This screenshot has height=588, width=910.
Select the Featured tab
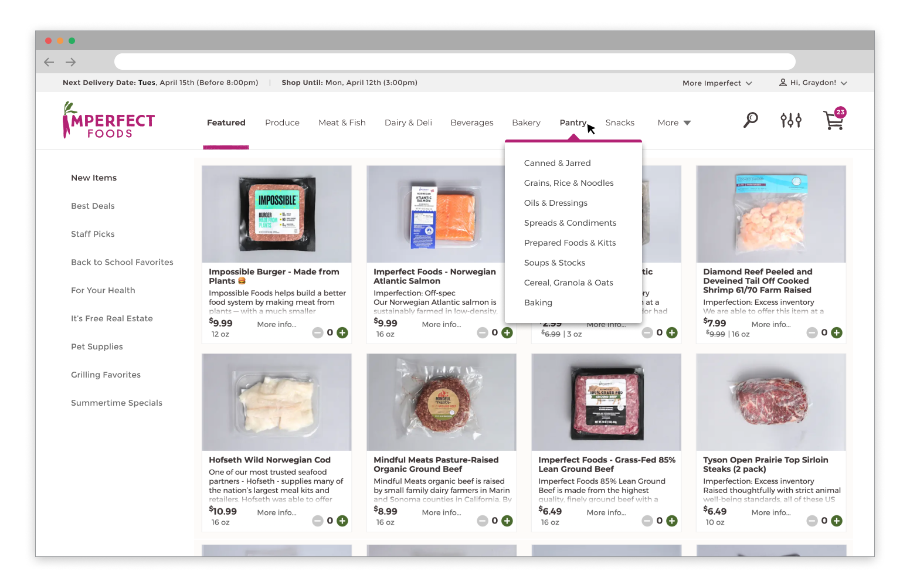point(226,123)
